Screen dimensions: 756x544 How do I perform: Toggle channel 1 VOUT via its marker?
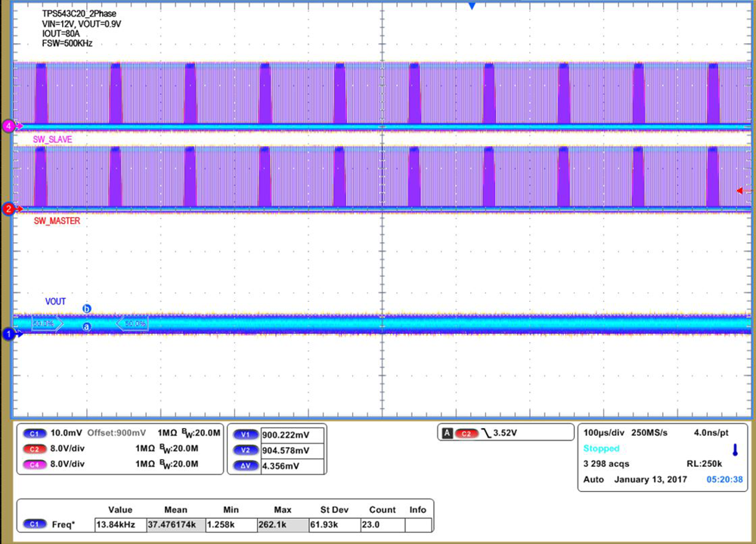tap(9, 333)
